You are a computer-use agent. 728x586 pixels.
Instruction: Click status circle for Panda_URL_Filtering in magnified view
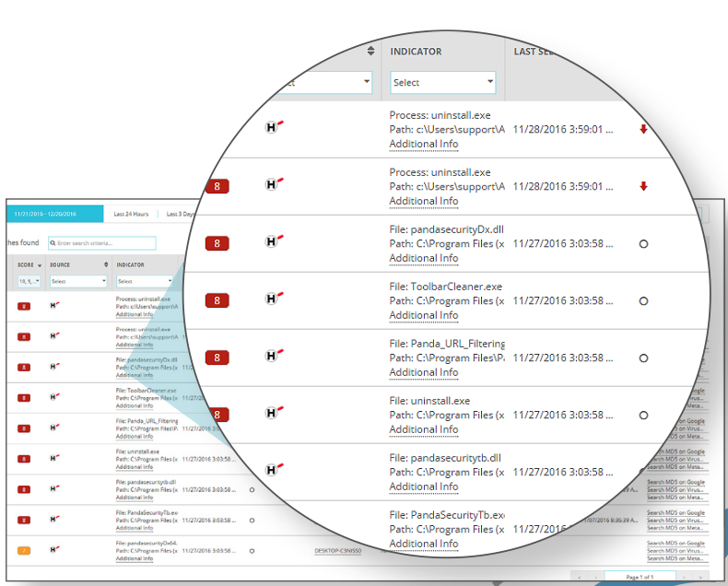(x=643, y=358)
